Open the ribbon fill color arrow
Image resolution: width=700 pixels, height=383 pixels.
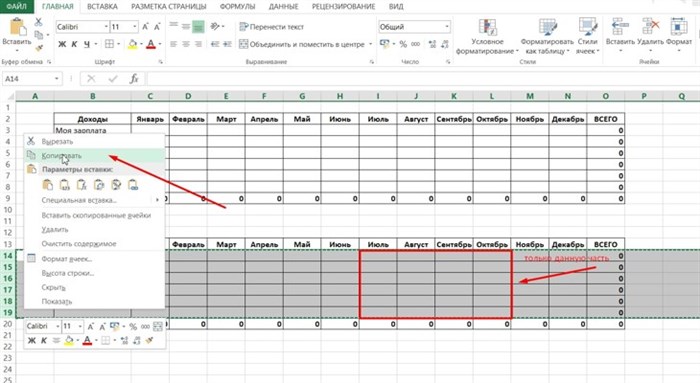[141, 44]
